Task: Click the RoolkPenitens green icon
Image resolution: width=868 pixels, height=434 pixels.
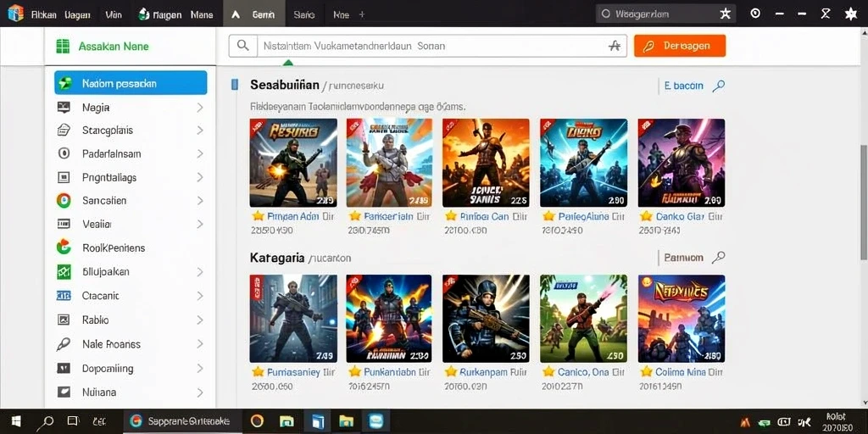Action: (64, 248)
